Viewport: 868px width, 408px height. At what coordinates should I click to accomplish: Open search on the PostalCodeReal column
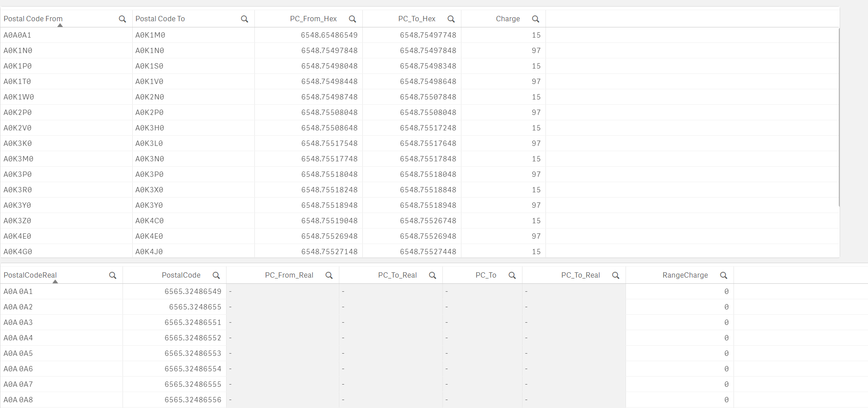click(113, 275)
